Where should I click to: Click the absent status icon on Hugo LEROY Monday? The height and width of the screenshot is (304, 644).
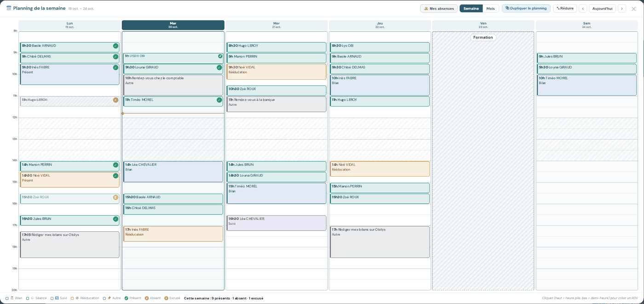click(x=116, y=100)
